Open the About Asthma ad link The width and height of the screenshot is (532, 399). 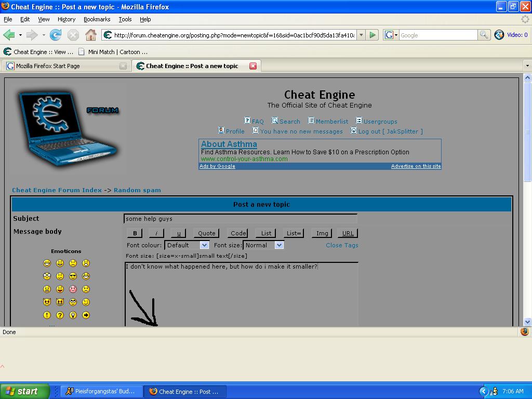(x=229, y=144)
